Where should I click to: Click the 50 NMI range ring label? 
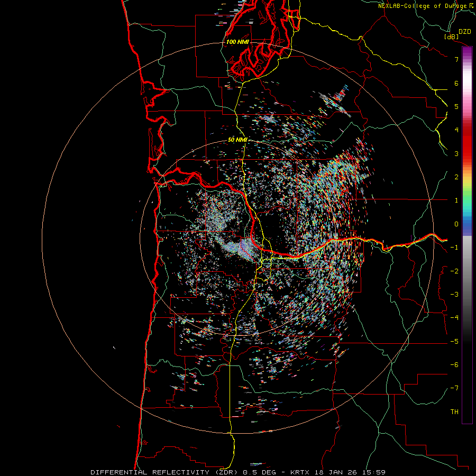(x=237, y=140)
